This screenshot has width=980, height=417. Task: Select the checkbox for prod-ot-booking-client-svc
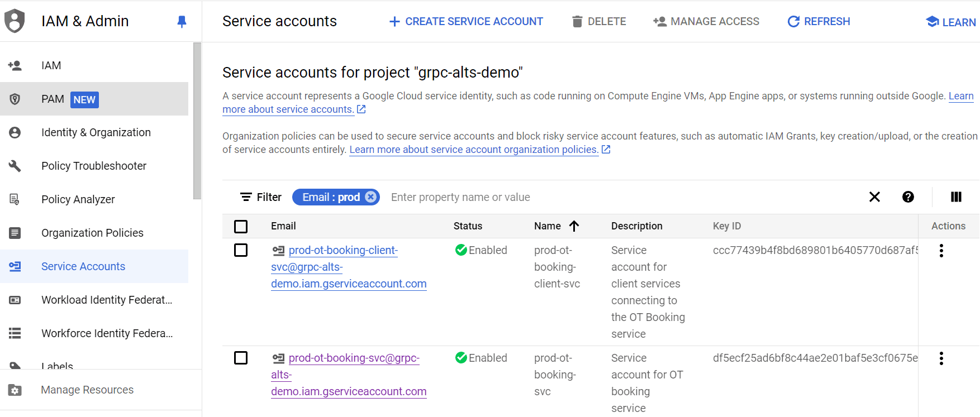pos(241,250)
